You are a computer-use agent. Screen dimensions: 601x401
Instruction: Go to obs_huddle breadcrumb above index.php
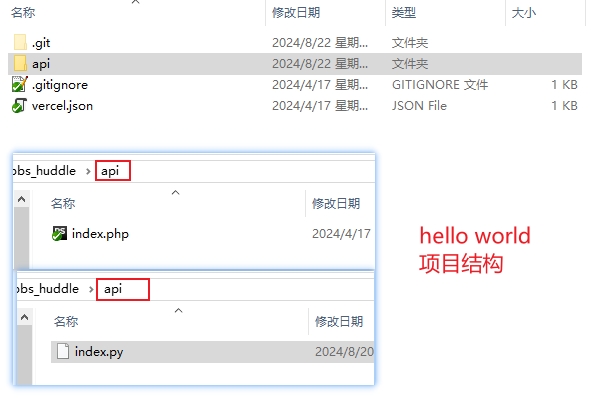(x=44, y=171)
